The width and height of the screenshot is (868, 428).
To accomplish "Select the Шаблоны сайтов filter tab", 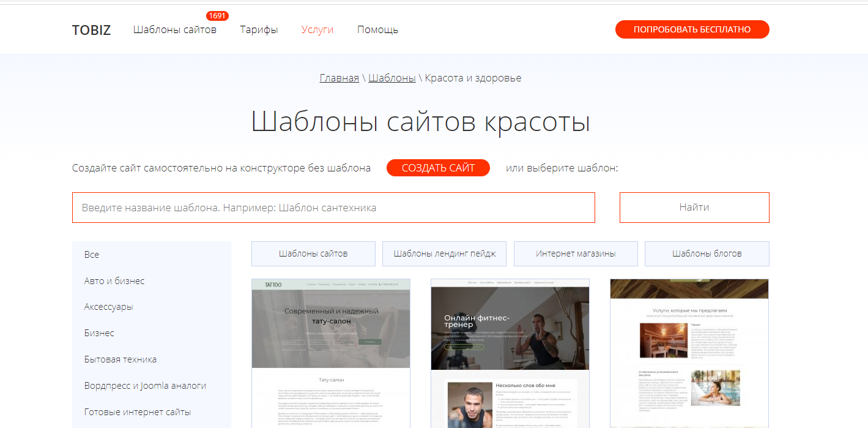I will 313,253.
